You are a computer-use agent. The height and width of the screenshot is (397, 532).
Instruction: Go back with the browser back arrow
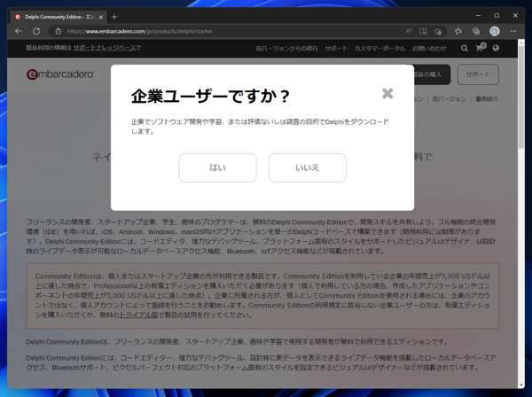(19, 31)
